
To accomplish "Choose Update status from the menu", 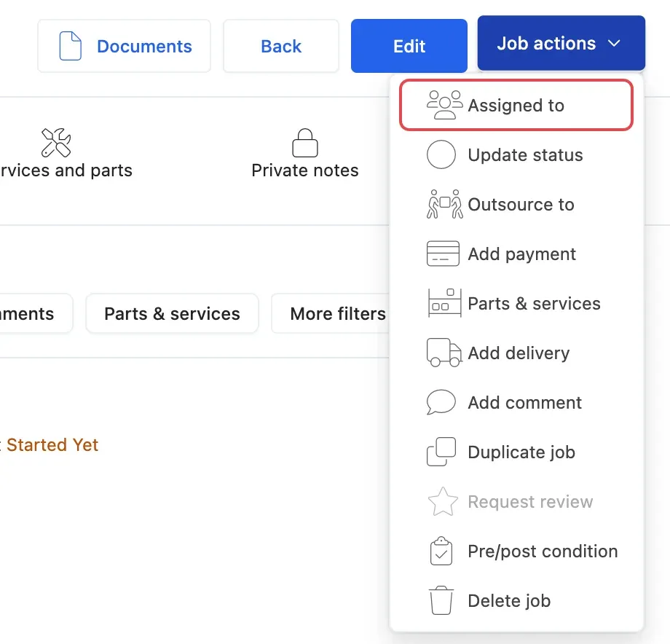I will coord(516,154).
